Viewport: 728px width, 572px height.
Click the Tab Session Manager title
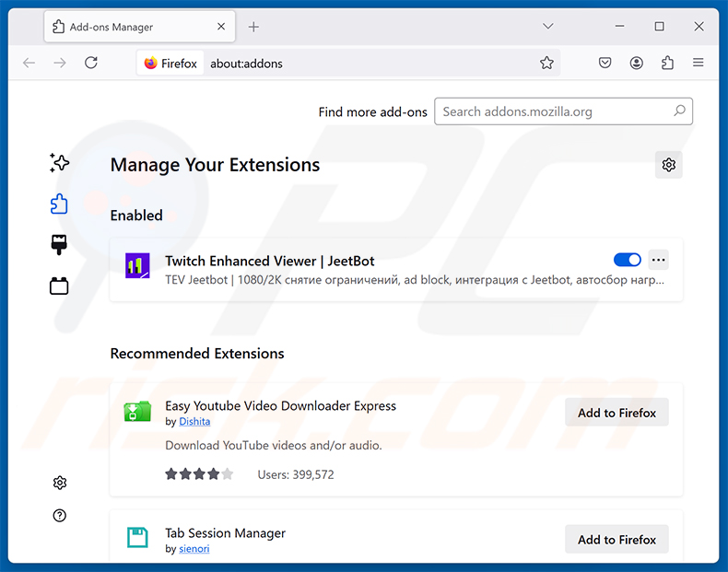coord(225,533)
